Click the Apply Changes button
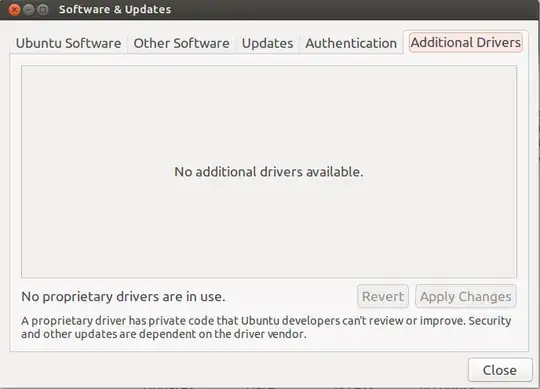The image size is (540, 389). pyautogui.click(x=466, y=296)
